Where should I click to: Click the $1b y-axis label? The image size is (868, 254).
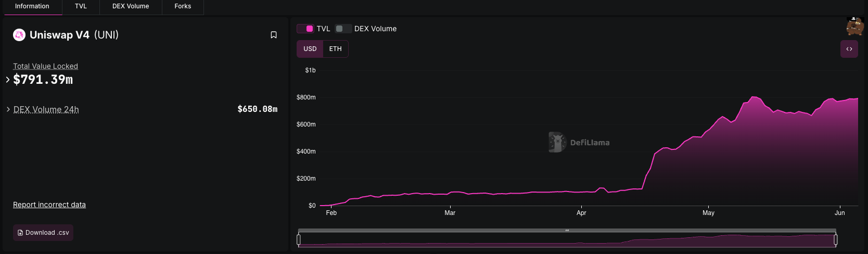tap(310, 70)
